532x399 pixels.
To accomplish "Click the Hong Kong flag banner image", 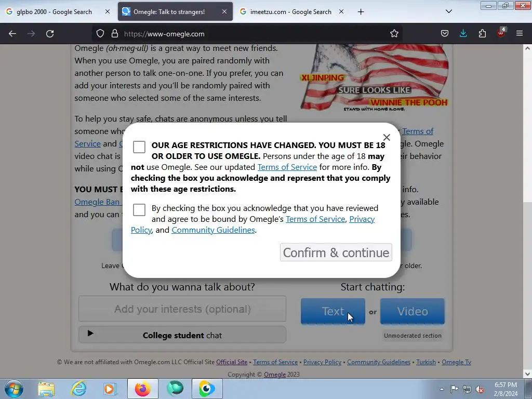I will tap(374, 77).
